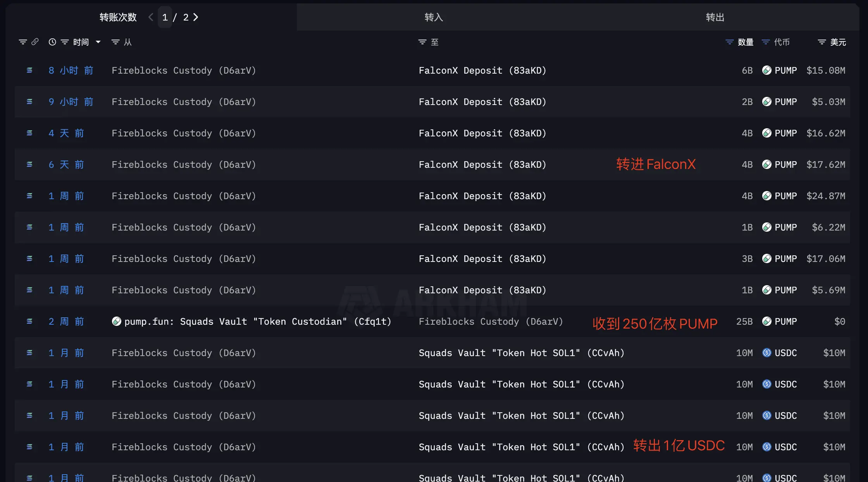Expand the 时间 sort dropdown arrow
The height and width of the screenshot is (482, 868).
[x=98, y=42]
